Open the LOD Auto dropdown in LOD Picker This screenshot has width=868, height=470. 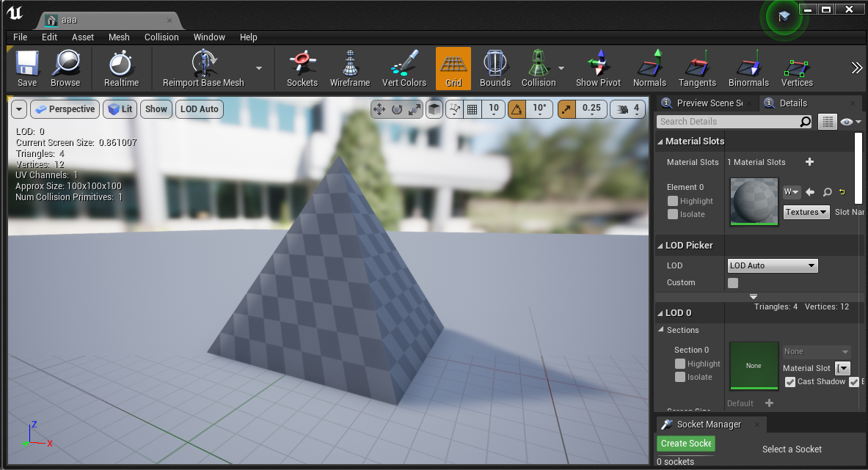tap(772, 265)
